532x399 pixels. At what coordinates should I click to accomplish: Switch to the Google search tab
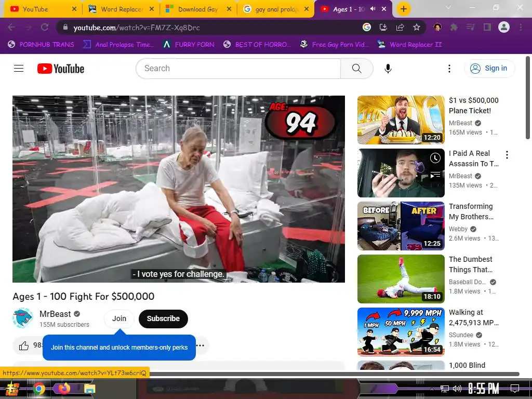click(276, 9)
